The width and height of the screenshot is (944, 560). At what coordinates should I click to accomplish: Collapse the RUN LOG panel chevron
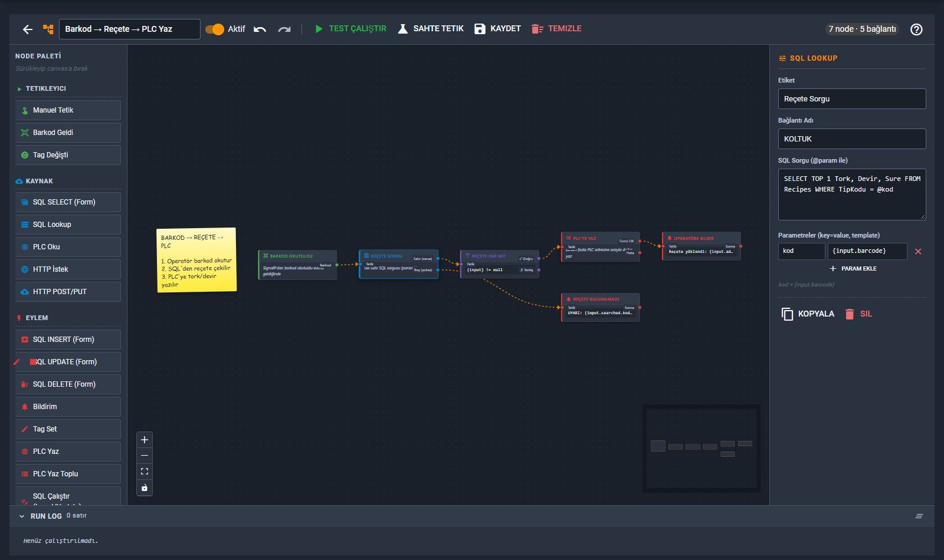point(22,516)
